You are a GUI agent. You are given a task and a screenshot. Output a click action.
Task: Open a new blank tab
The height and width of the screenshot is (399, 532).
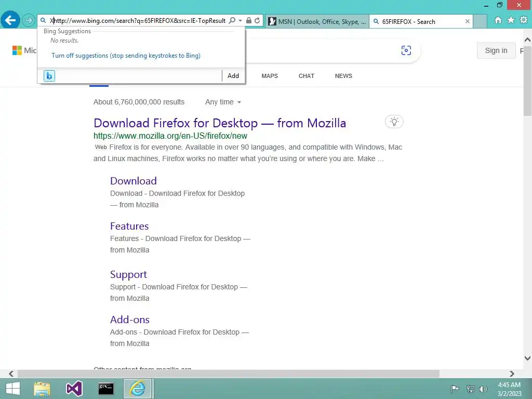pyautogui.click(x=480, y=21)
